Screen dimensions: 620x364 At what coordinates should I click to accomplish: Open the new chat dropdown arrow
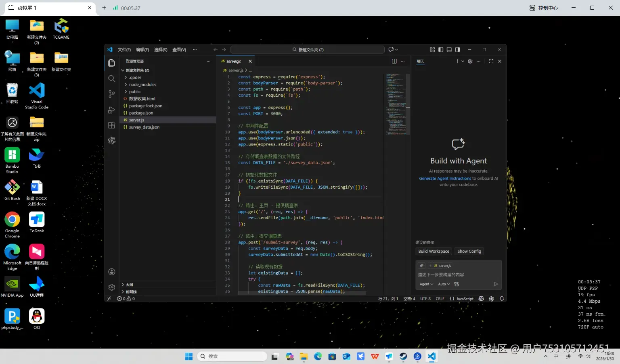click(463, 61)
